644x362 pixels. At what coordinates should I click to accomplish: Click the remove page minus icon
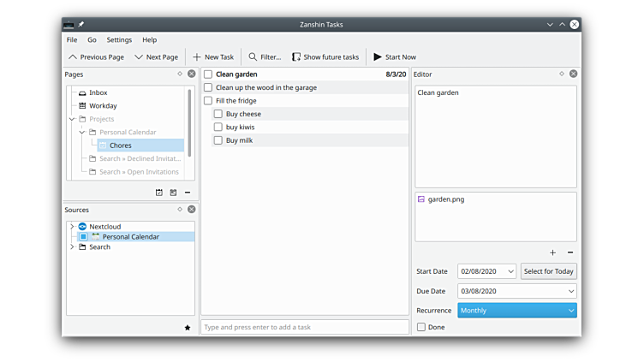tap(188, 193)
